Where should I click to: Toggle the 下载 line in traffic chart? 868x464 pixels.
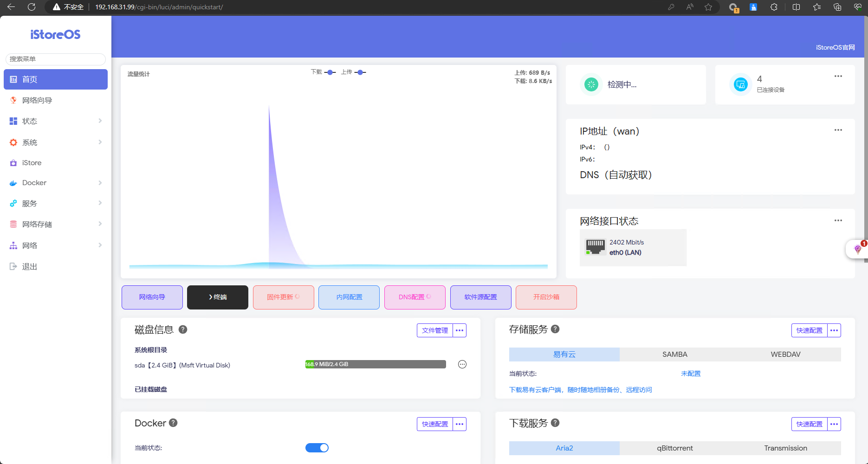pyautogui.click(x=330, y=72)
